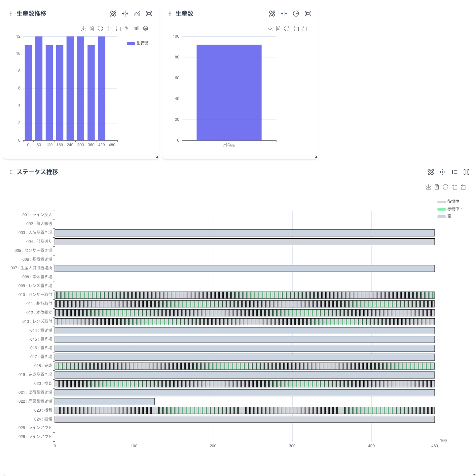
Task: Click design edit icon in 生産数推移 panel
Action: pos(113,14)
